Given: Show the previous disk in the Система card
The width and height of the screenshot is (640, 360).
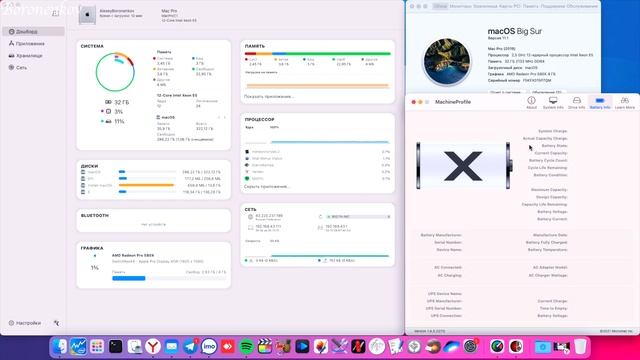Looking at the screenshot, I should [219, 118].
